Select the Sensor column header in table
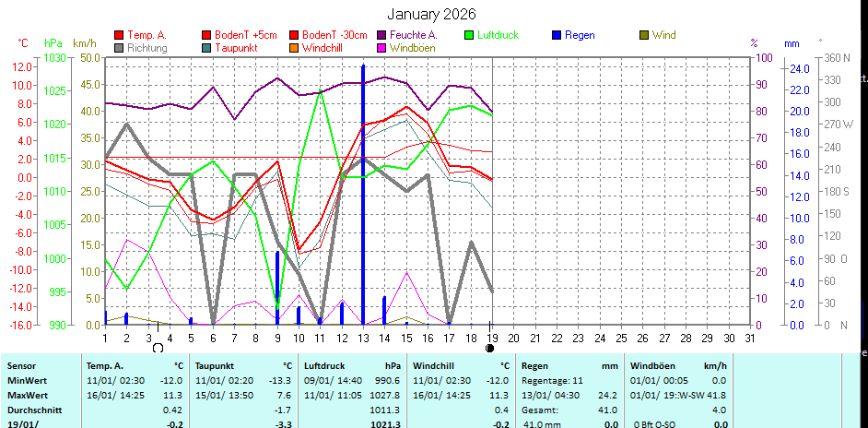 point(23,365)
